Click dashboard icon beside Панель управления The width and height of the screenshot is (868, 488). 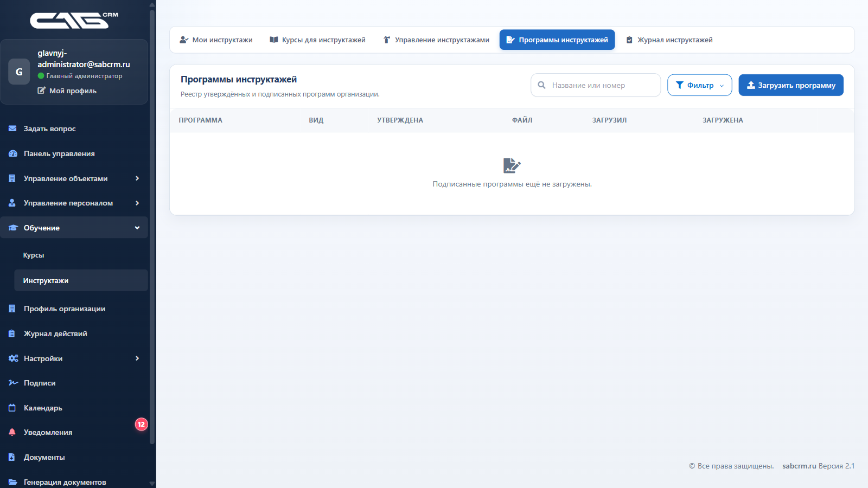(x=12, y=153)
